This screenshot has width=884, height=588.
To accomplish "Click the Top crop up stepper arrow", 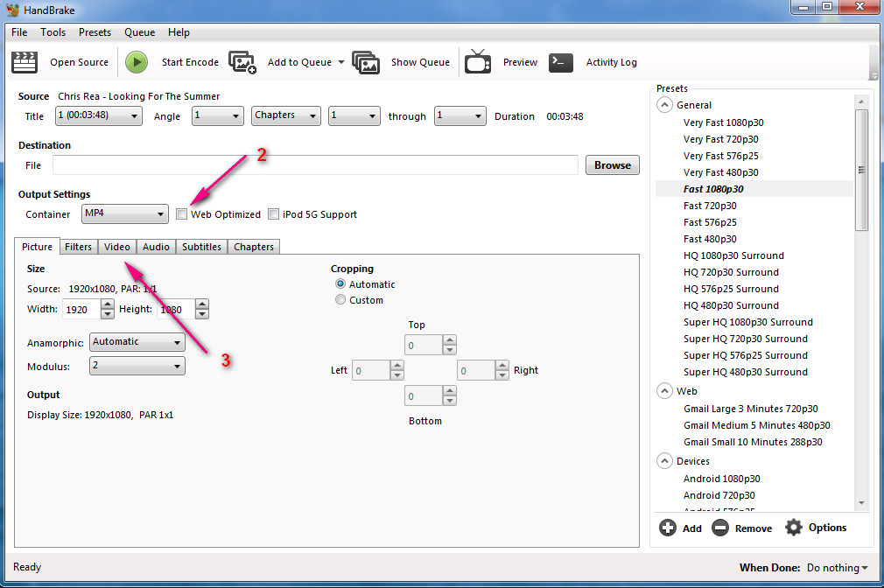I will [449, 340].
